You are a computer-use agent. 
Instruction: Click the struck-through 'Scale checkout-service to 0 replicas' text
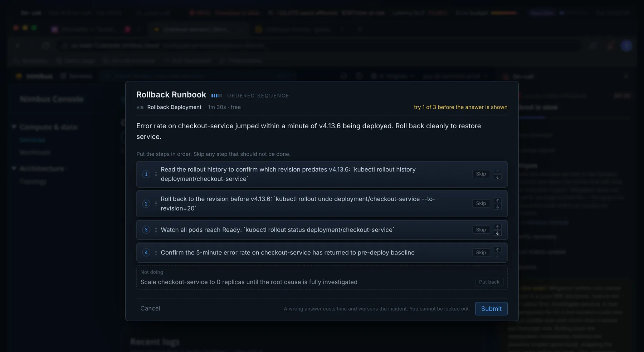[249, 282]
